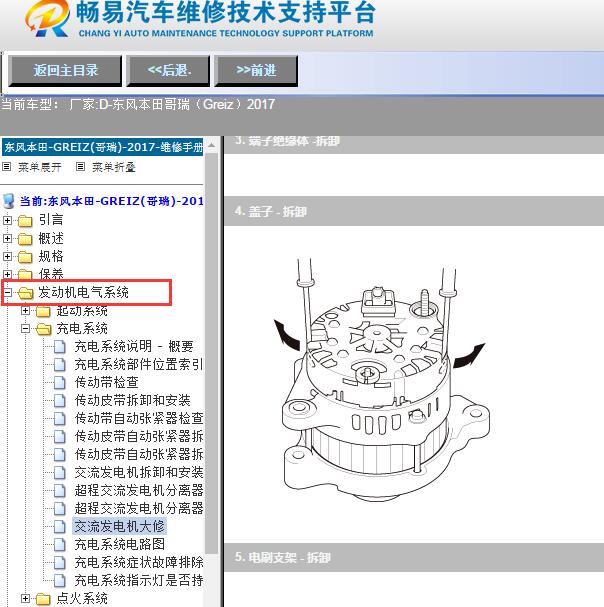Click the 3. 端子绝缘体 -拆卸 section header
Image resolution: width=604 pixels, height=607 pixels.
point(414,144)
